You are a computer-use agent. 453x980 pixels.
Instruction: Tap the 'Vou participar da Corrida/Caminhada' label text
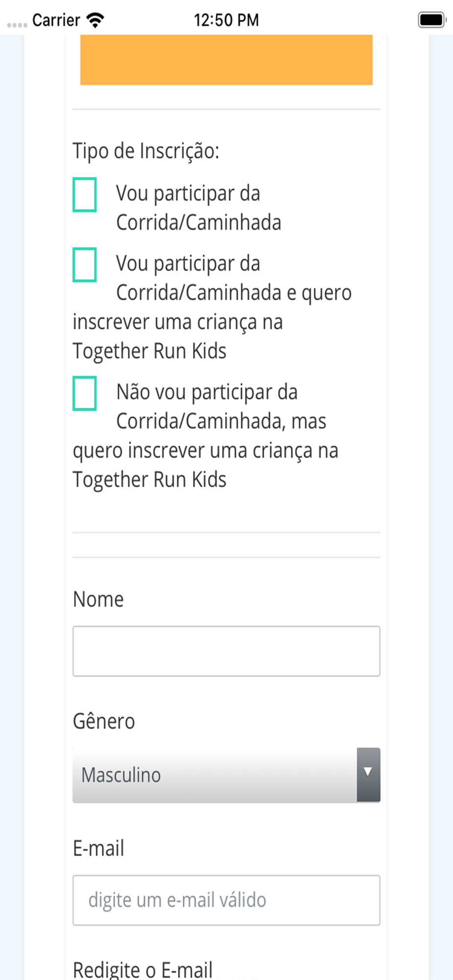tap(199, 208)
